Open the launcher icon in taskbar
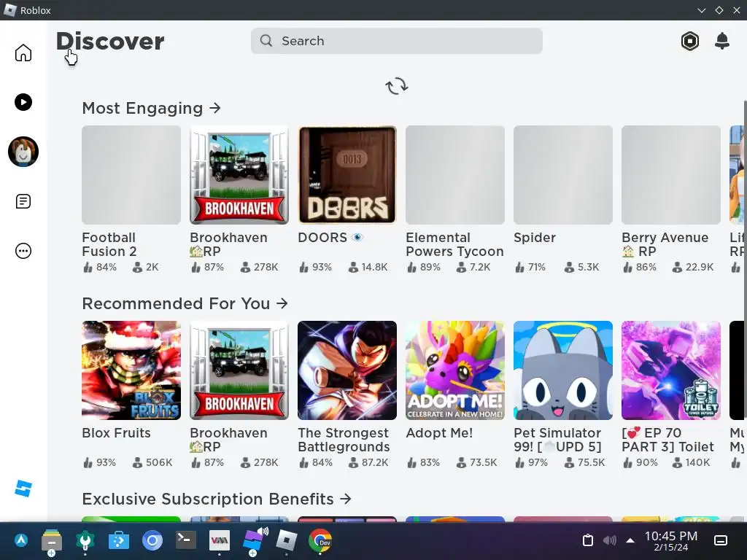 point(21,540)
